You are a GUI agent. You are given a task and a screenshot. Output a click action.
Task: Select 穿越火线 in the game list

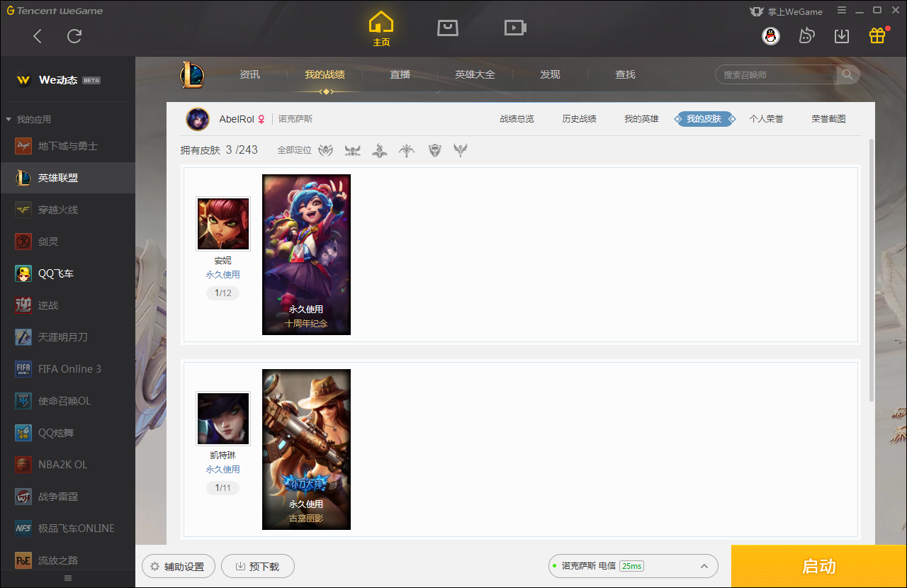point(67,210)
